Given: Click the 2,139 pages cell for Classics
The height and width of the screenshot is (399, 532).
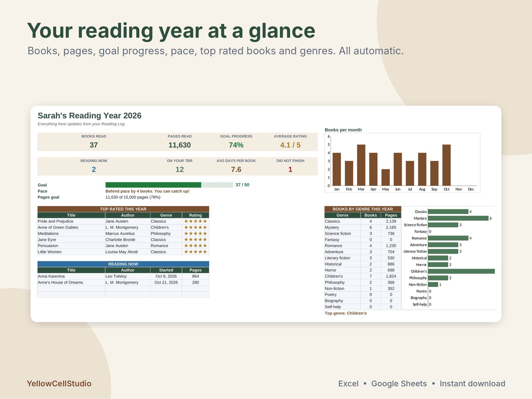Looking at the screenshot, I should click(391, 221).
